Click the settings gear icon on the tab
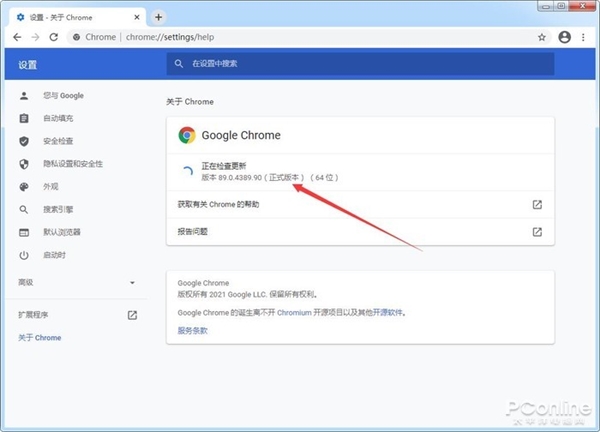The width and height of the screenshot is (600, 432). 21,17
